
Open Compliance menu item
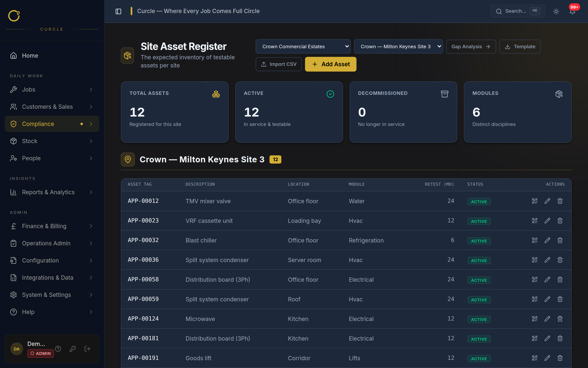click(52, 124)
